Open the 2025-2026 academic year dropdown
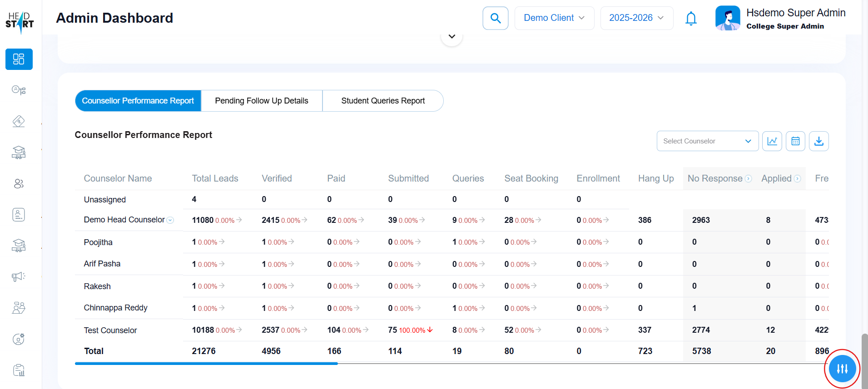Viewport: 868px width, 389px height. (636, 18)
